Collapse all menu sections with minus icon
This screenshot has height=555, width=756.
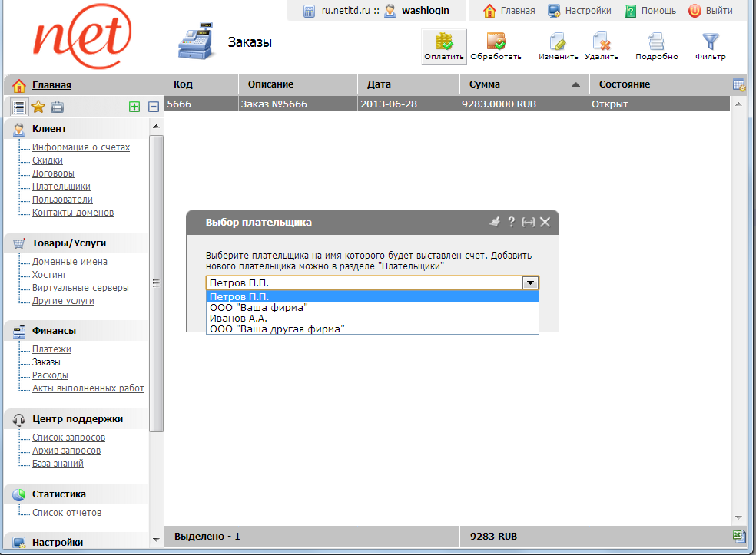click(x=153, y=107)
